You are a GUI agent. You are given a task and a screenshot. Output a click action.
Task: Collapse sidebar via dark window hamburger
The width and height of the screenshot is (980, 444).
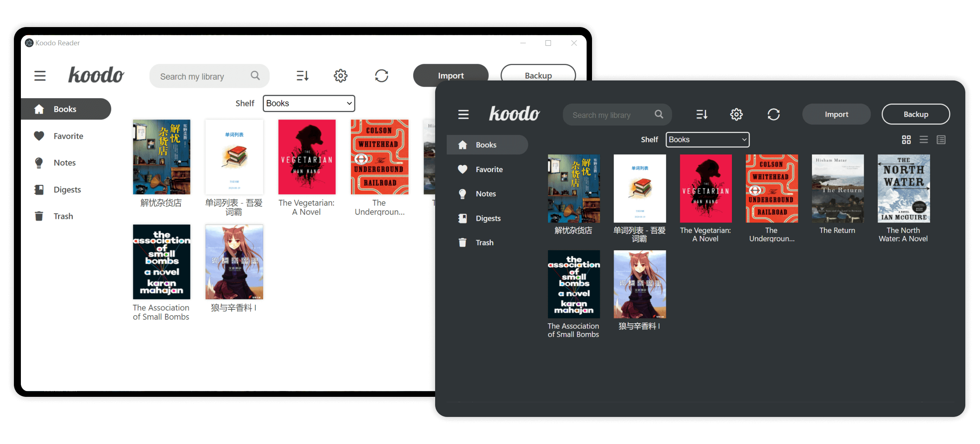[x=463, y=114]
